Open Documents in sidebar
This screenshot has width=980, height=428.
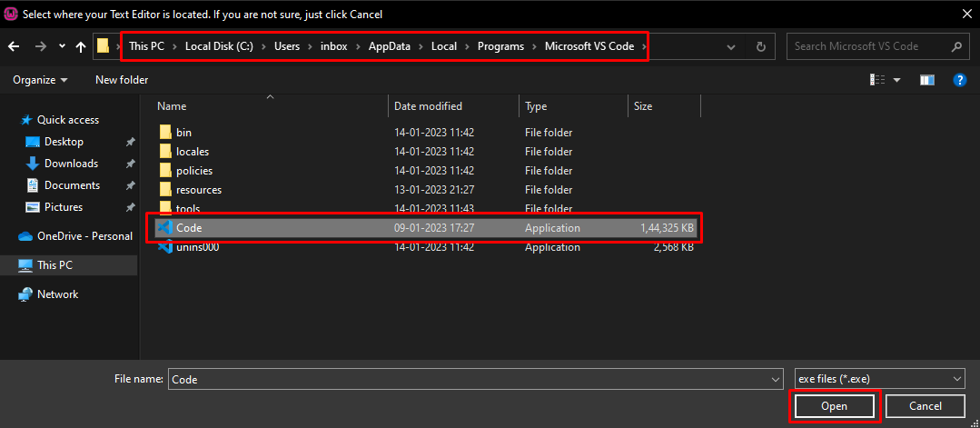point(72,185)
